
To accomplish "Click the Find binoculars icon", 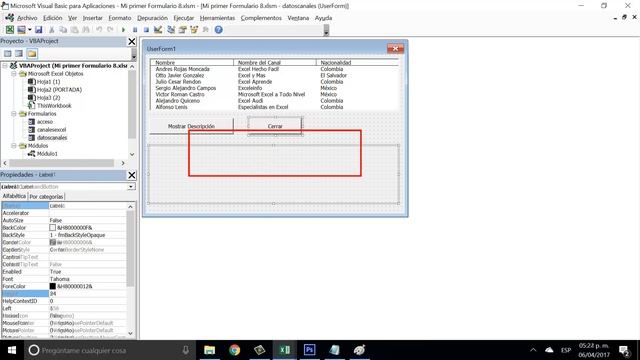I will pyautogui.click(x=86, y=29).
